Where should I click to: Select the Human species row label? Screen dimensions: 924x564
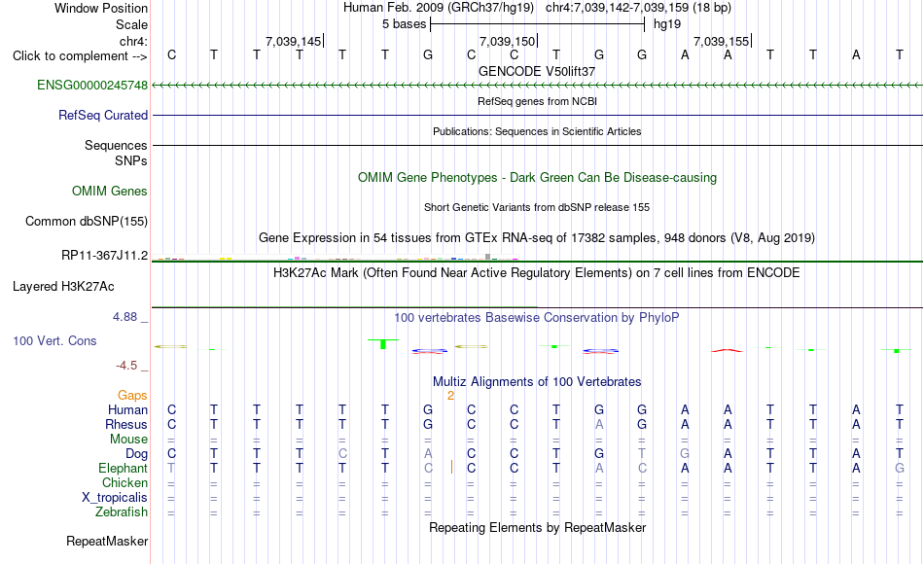coord(127,410)
